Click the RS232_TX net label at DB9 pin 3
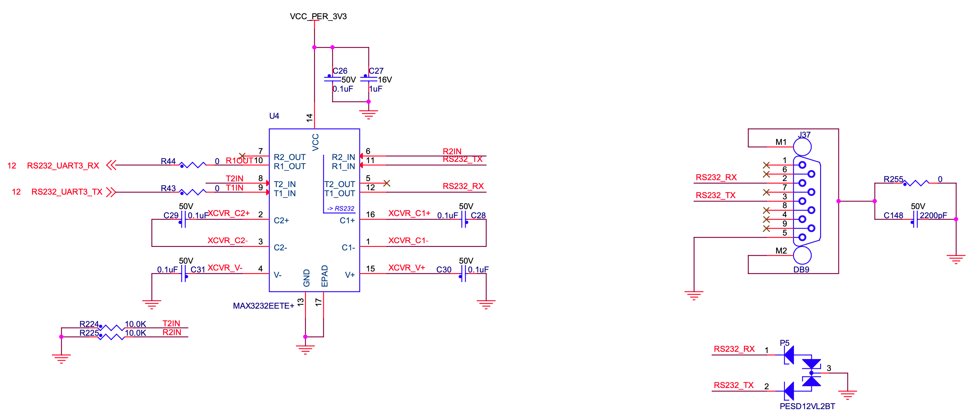Screen dimensions: 980x417 click(x=715, y=195)
